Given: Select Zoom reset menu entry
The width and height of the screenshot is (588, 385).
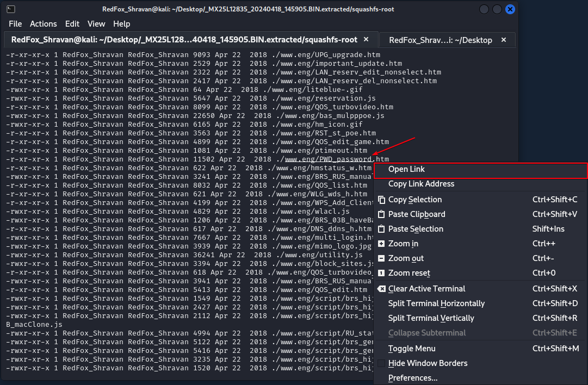Looking at the screenshot, I should point(480,272).
